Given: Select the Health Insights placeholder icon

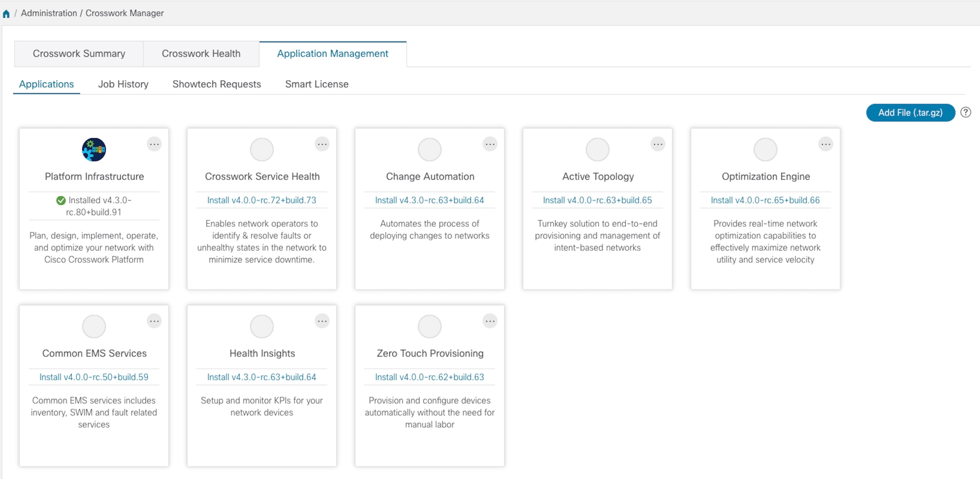Looking at the screenshot, I should coord(262,326).
